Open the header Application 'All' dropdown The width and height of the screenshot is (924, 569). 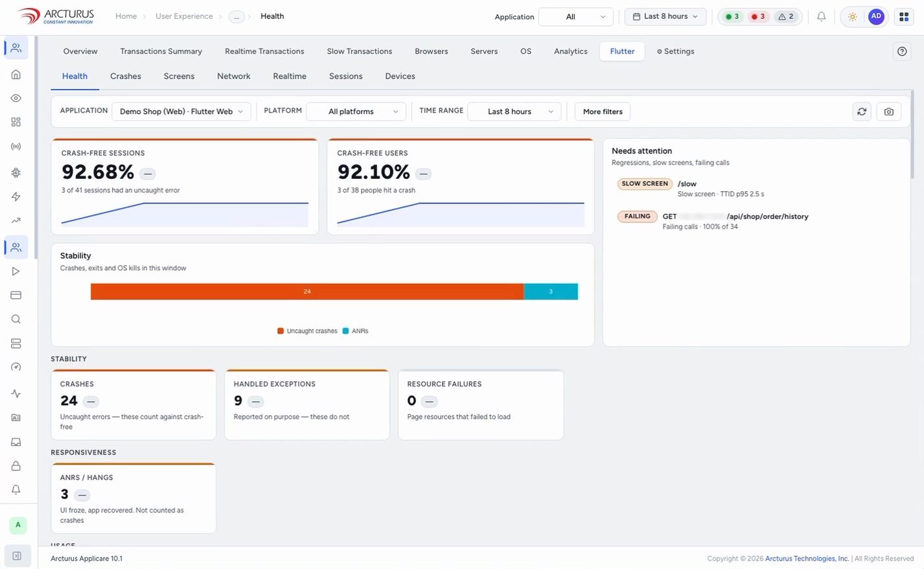(x=576, y=17)
